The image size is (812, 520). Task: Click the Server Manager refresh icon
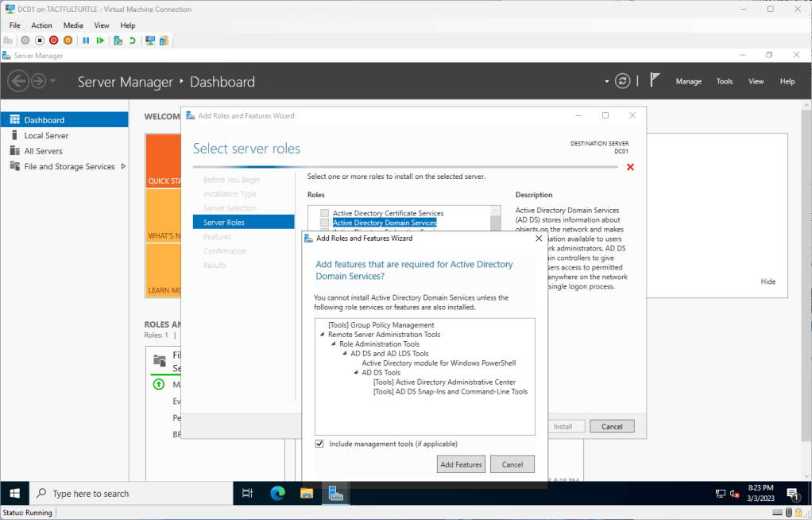[623, 81]
